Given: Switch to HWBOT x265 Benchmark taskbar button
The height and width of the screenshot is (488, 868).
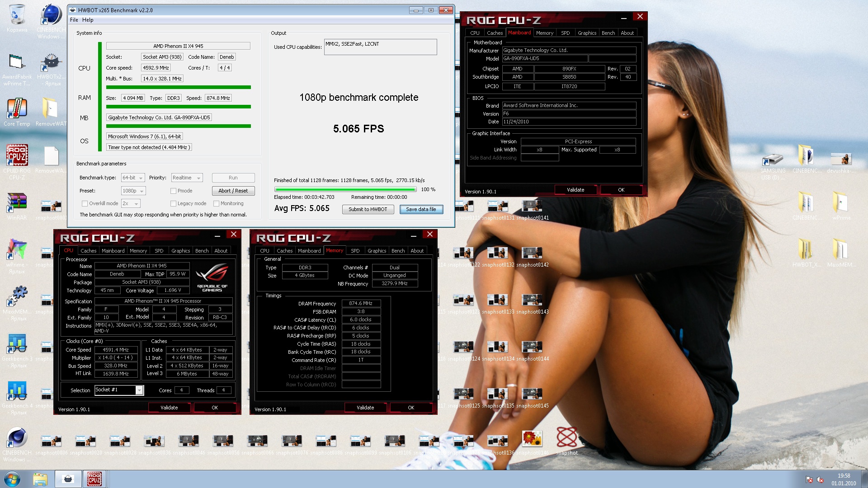Looking at the screenshot, I should [68, 479].
